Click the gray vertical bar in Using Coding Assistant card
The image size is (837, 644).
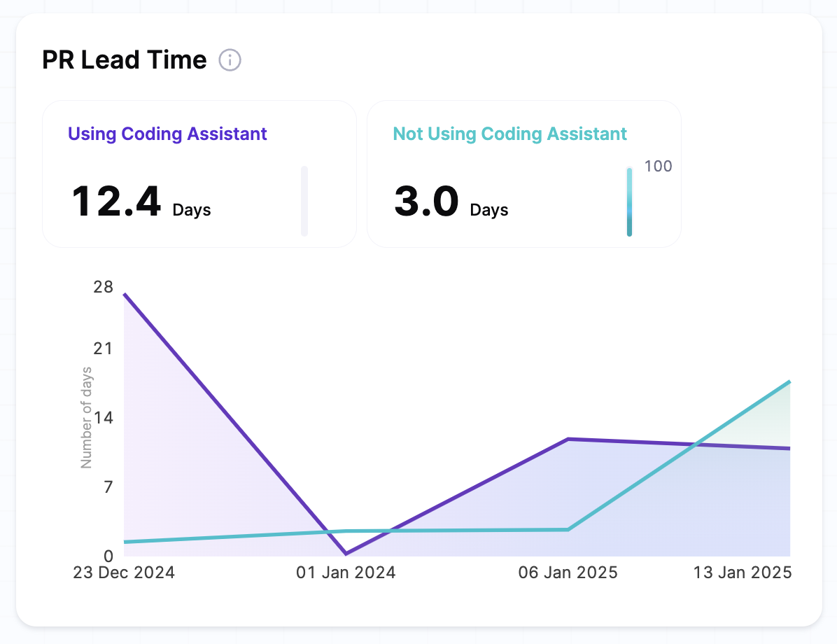304,201
